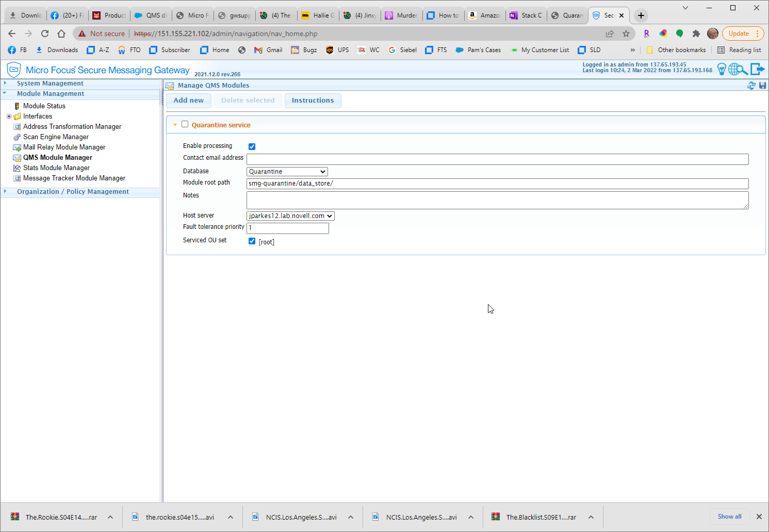The image size is (769, 532).
Task: Uncheck Enable processing
Action: pyautogui.click(x=252, y=146)
